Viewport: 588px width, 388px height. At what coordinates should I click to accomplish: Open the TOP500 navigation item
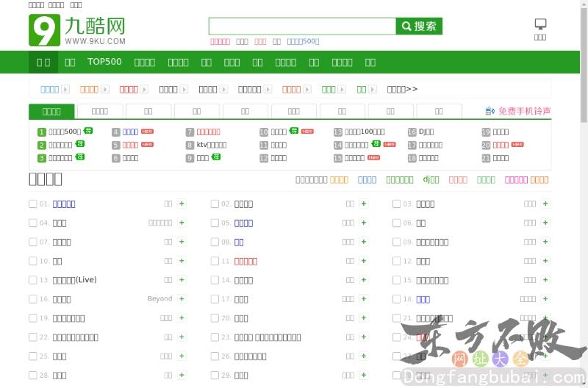[104, 62]
